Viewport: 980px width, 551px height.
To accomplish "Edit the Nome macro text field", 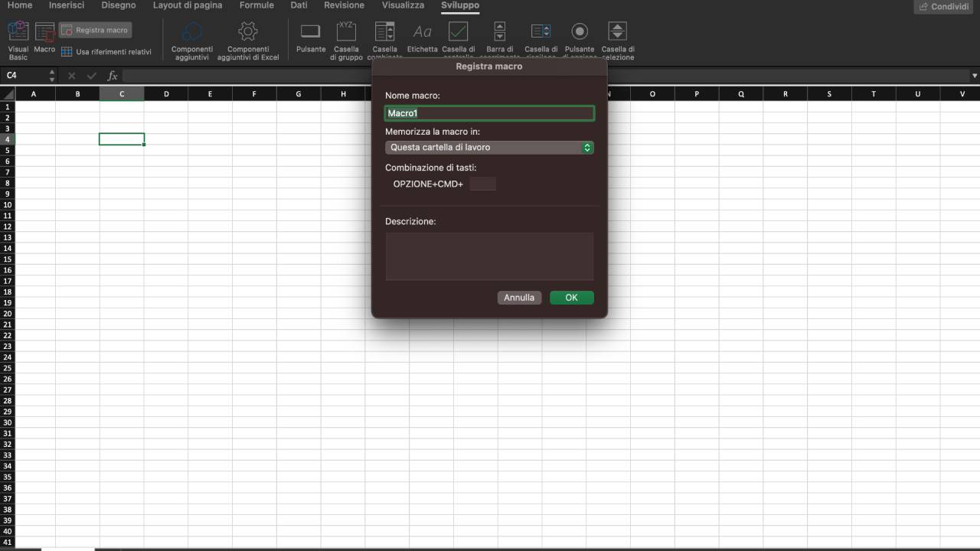I will [489, 112].
